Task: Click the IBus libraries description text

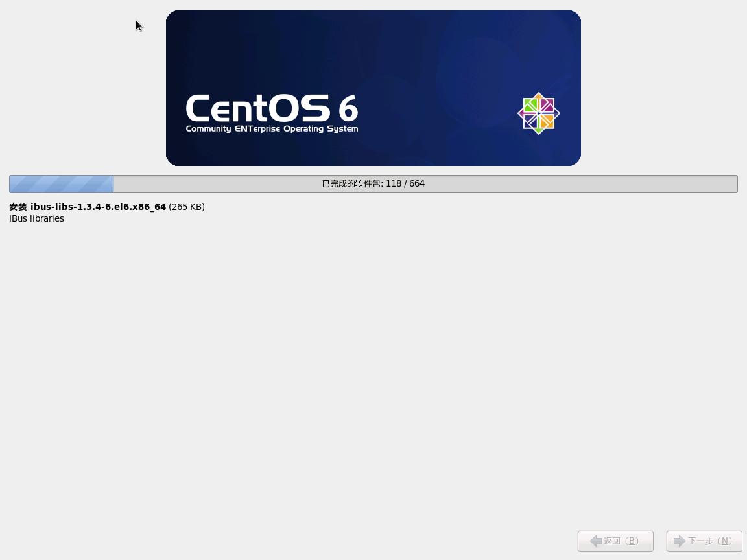Action: 36,218
